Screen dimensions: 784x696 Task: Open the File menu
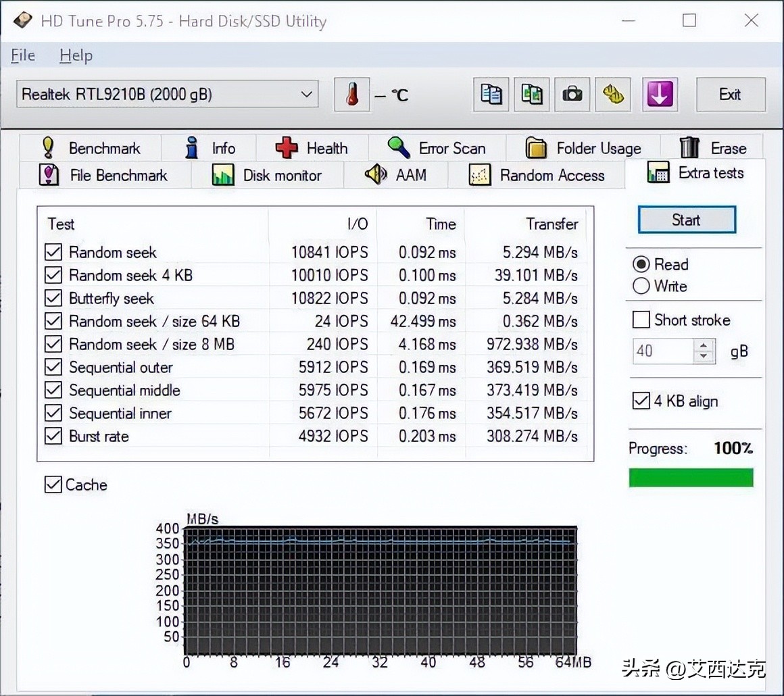(x=22, y=55)
